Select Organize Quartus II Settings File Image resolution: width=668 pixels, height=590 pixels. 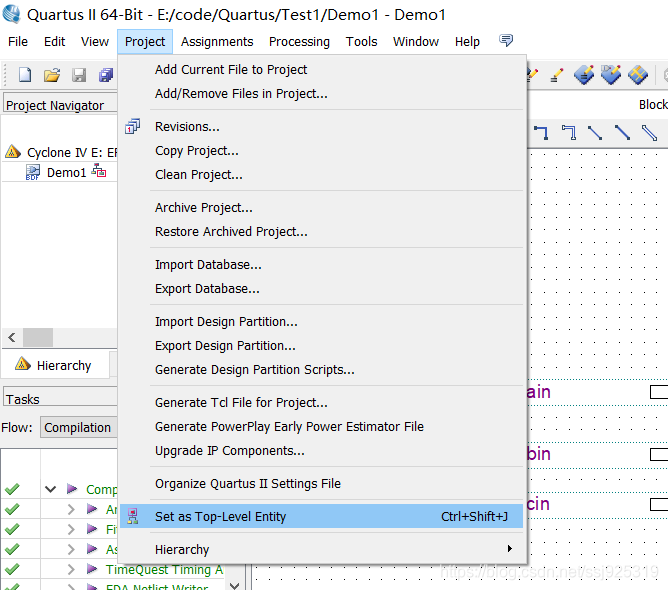[x=321, y=484]
